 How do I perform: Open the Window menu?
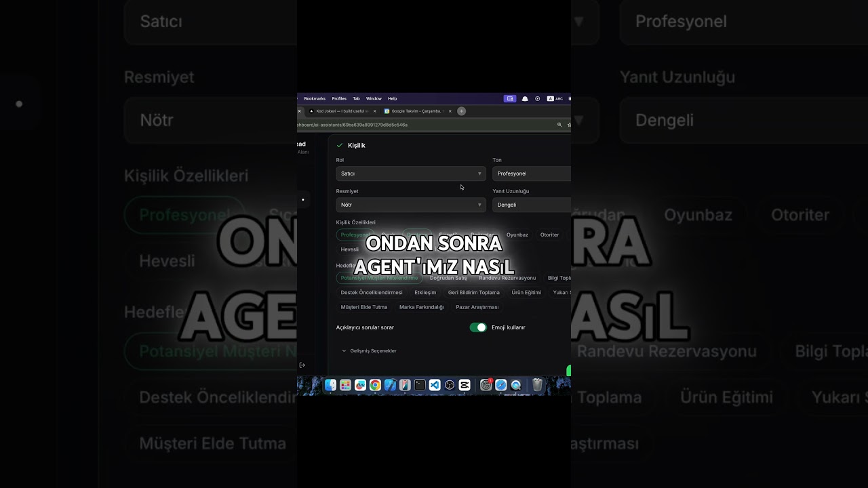pos(374,98)
